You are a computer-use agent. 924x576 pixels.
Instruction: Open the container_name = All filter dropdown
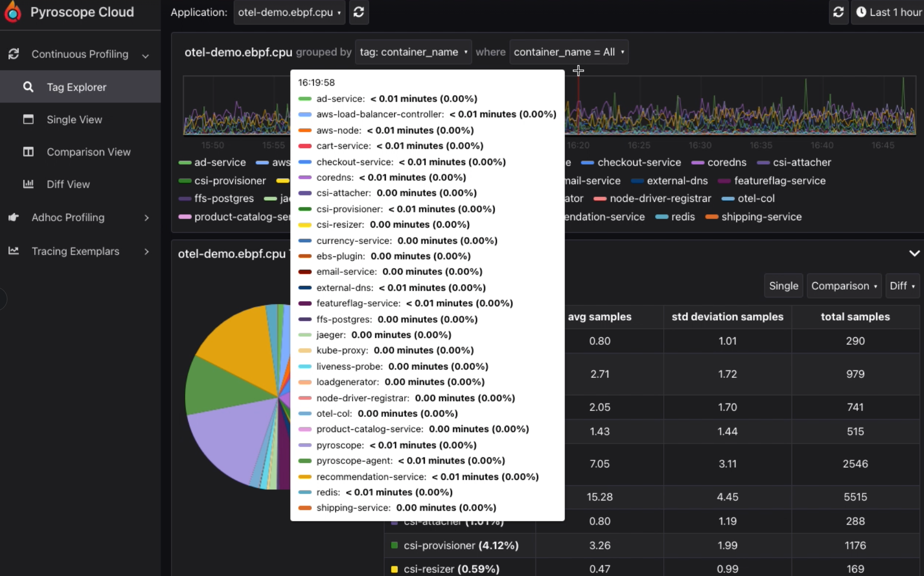coord(569,52)
